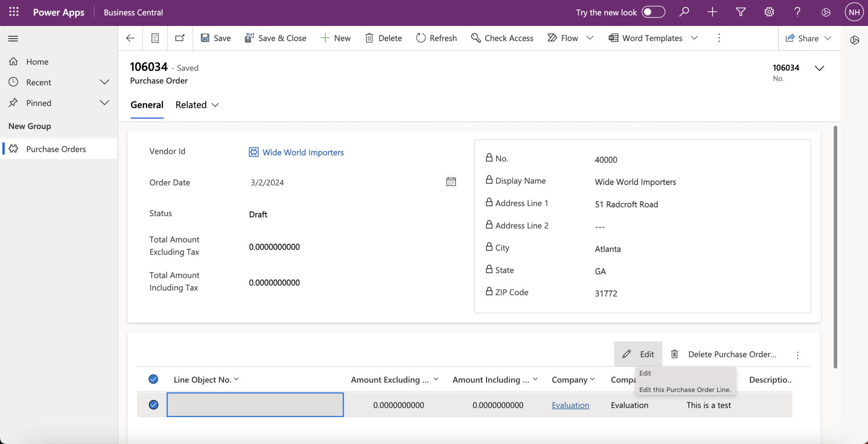
Task: Switch to the General tab
Action: [147, 105]
